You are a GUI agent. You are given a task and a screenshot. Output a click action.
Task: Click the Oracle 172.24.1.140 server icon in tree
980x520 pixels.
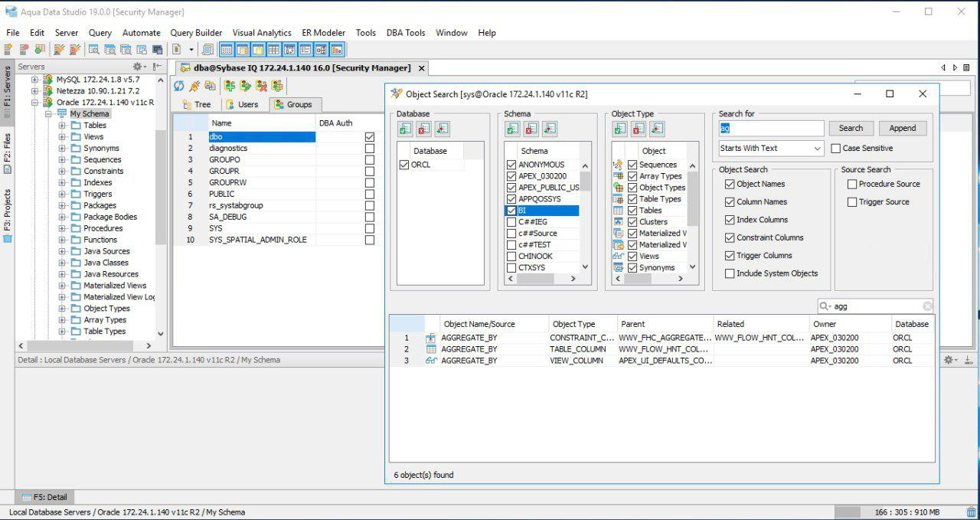click(48, 102)
